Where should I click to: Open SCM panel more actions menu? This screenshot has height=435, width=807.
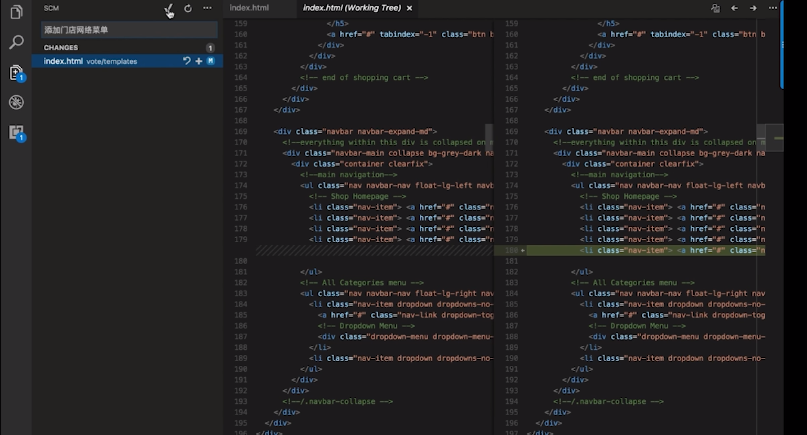pos(207,8)
